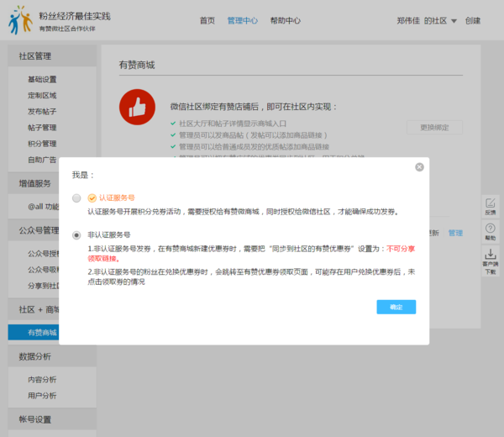Click the 粉丝经济最佳实践 site title
Viewport: 504px width, 437px height.
75,16
